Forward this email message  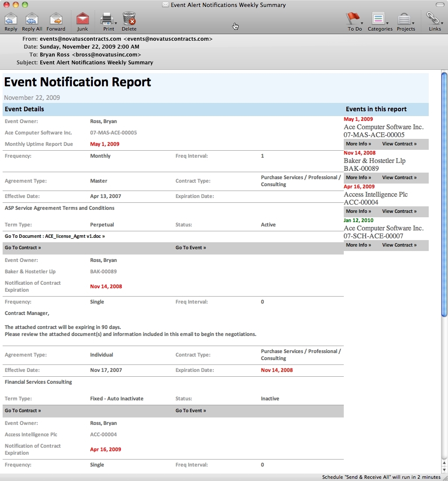[56, 22]
